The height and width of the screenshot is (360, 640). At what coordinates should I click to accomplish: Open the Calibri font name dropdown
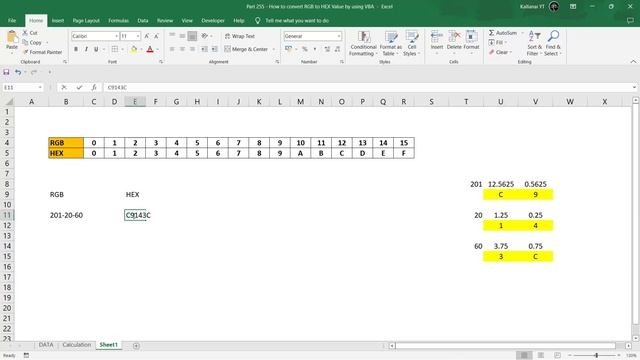pyautogui.click(x=116, y=36)
